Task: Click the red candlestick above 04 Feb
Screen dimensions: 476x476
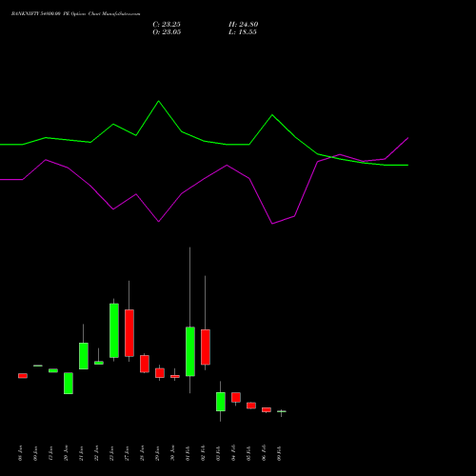Action: tap(236, 397)
